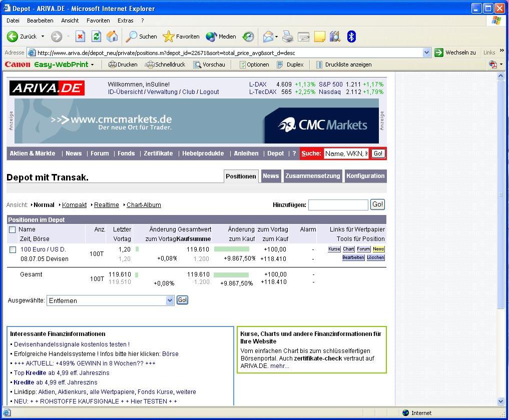Viewport: 509px width, 420px height.
Task: Click Go! next to Hinzufügen field
Action: [377, 204]
